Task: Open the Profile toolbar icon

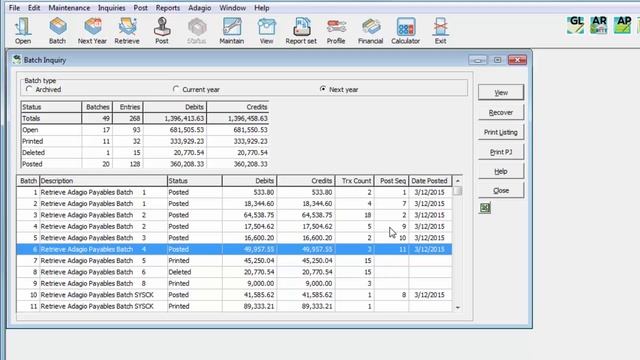Action: click(x=336, y=31)
